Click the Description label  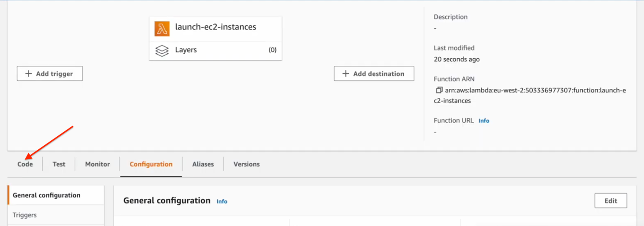click(451, 17)
